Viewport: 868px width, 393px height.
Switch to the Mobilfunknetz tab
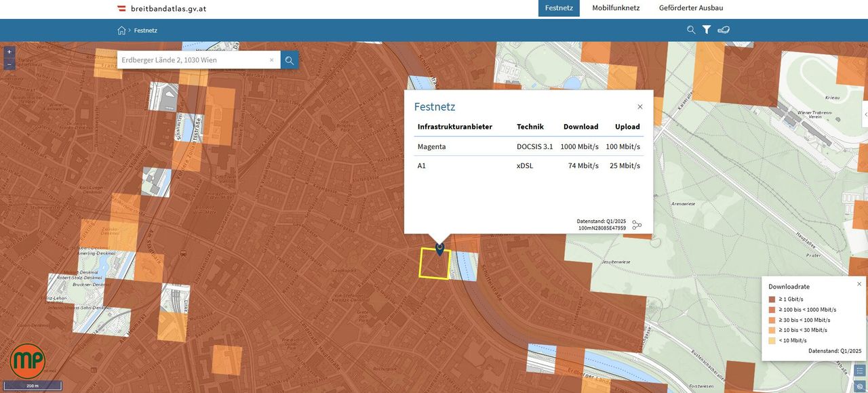(616, 8)
